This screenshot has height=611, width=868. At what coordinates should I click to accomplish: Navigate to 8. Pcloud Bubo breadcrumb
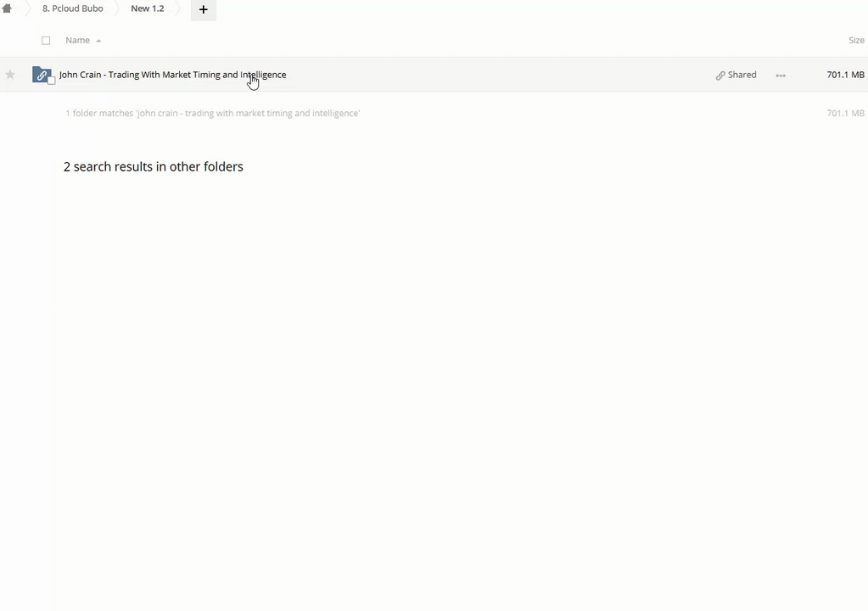tap(73, 8)
